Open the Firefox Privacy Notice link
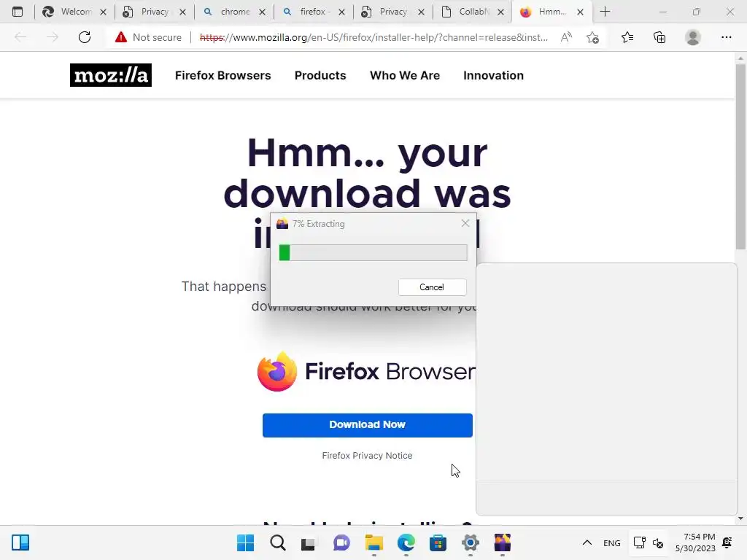Viewport: 747px width, 560px height. tap(367, 456)
